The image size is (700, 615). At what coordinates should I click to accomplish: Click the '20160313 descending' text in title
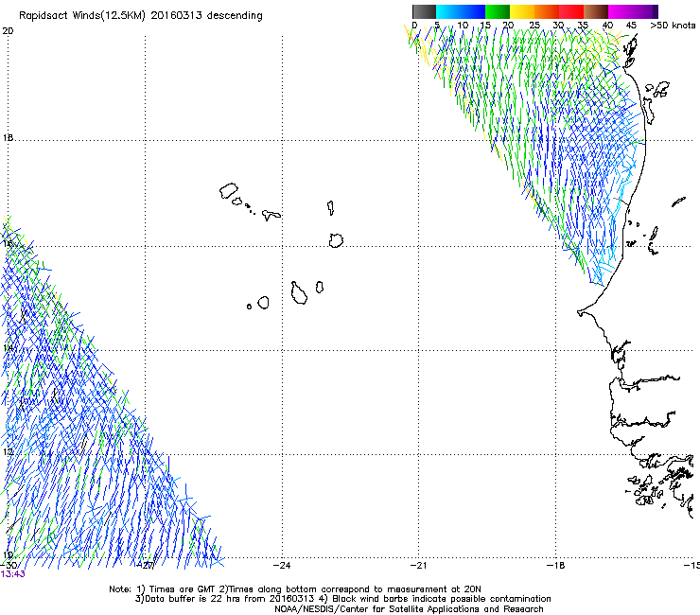click(207, 16)
